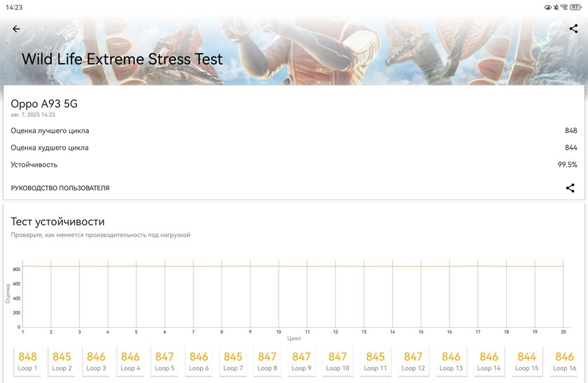Open the Loop 5 score card

click(x=164, y=361)
